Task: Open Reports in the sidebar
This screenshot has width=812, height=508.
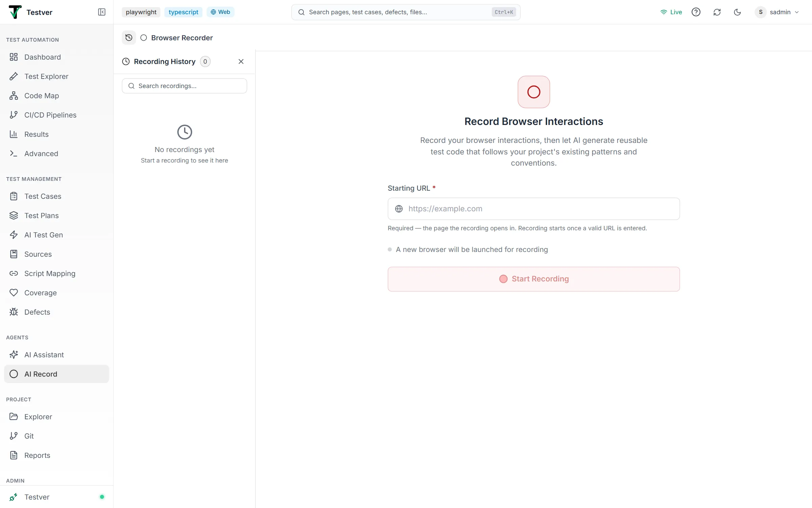Action: (57, 455)
